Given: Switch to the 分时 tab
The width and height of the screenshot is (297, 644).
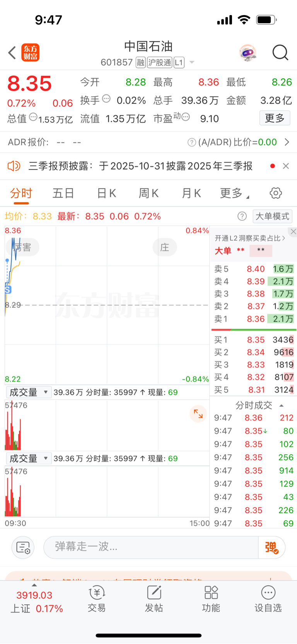Looking at the screenshot, I should click(x=21, y=193).
